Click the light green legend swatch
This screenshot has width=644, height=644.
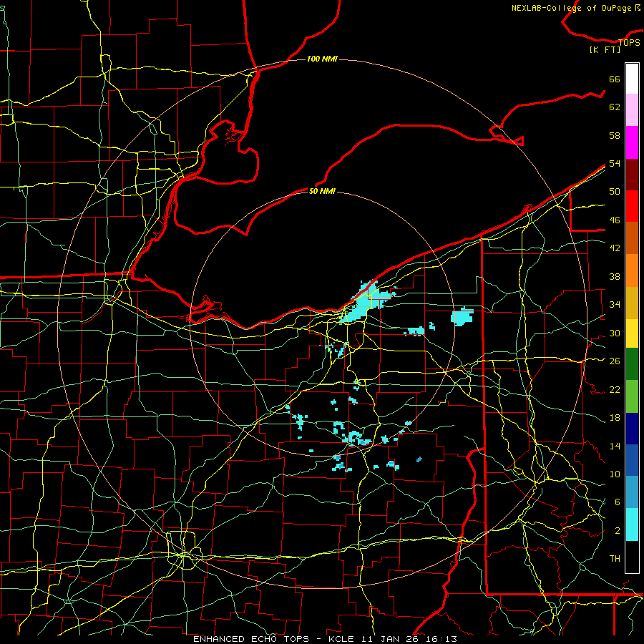tap(632, 396)
